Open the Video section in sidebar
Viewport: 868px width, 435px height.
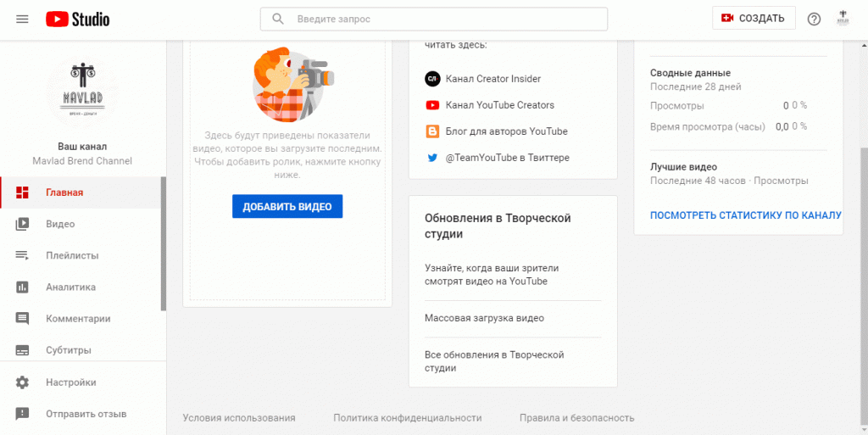[x=60, y=224]
